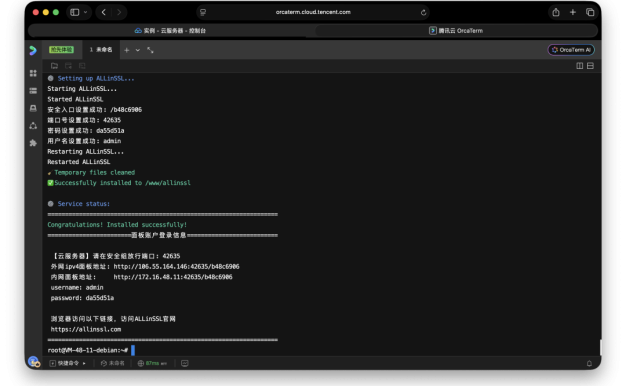The image size is (626, 386).
Task: Toggle fullscreen with the diagonal arrows icon
Action: coord(150,50)
